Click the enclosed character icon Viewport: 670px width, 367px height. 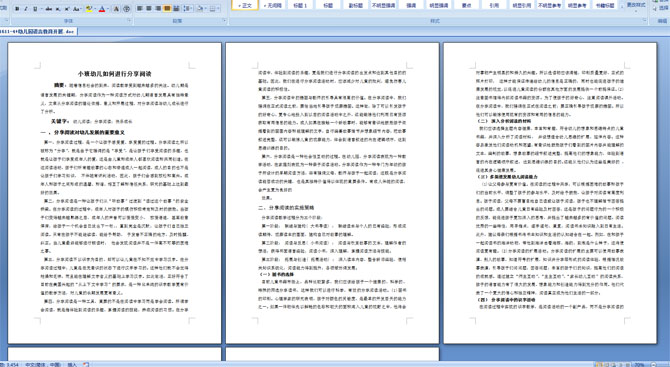[x=126, y=9]
